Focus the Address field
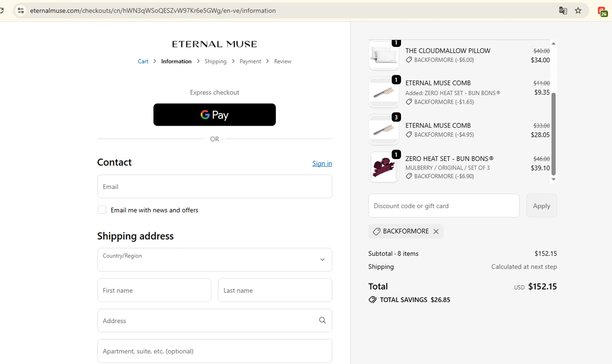Screen dimensions: 612x364 point(215,320)
